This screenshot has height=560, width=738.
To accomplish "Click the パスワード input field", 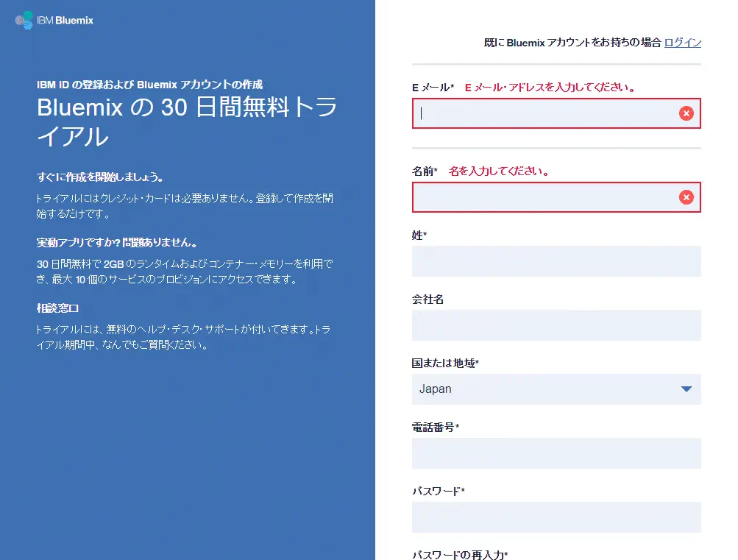I will (x=556, y=517).
